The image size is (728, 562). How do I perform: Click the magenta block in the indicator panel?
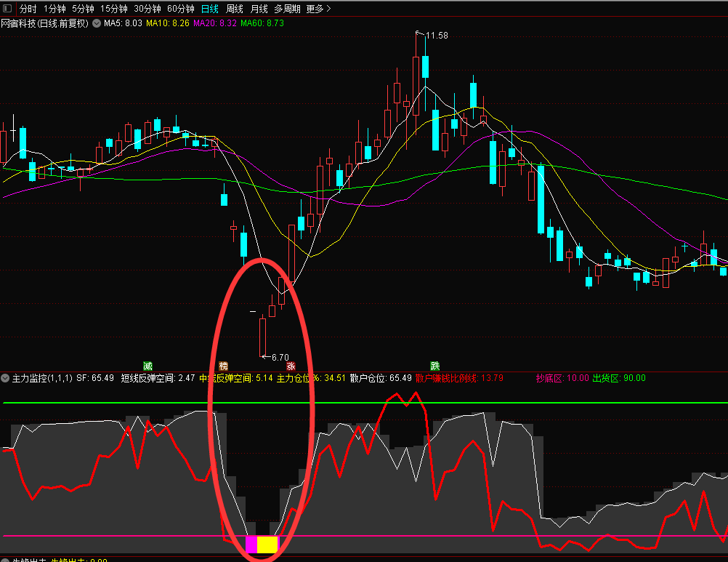click(251, 545)
